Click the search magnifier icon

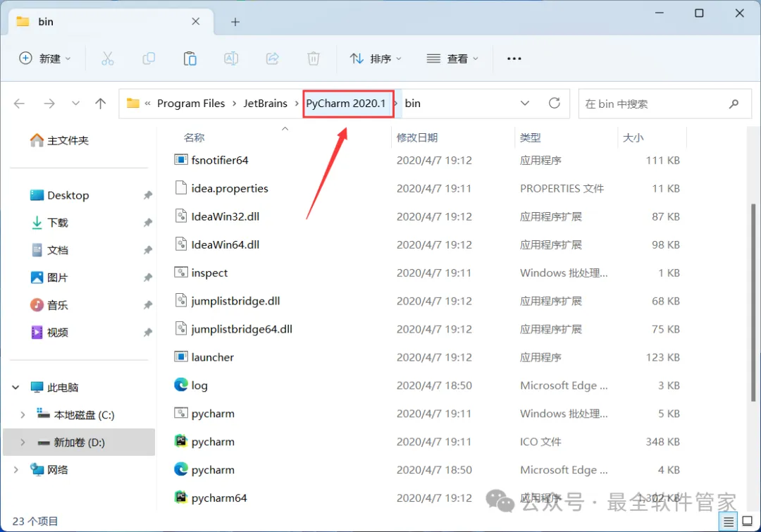[734, 104]
